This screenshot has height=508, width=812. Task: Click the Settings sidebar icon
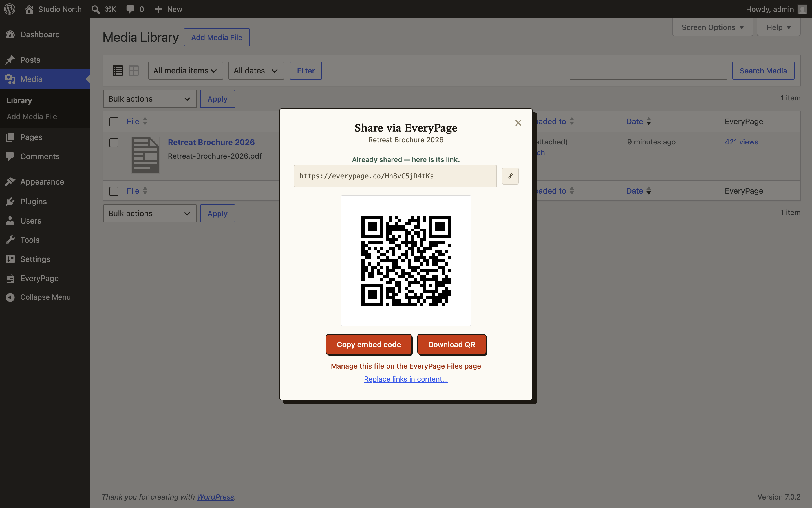(10, 259)
